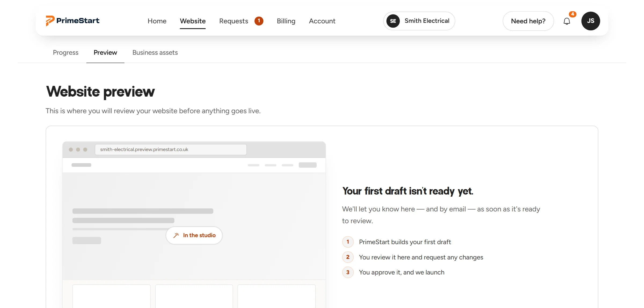The height and width of the screenshot is (308, 644).
Task: Click the Need help? button
Action: [528, 21]
